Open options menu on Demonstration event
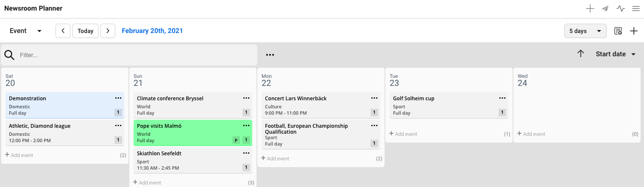Screen dimensions: 644x187 (118, 98)
